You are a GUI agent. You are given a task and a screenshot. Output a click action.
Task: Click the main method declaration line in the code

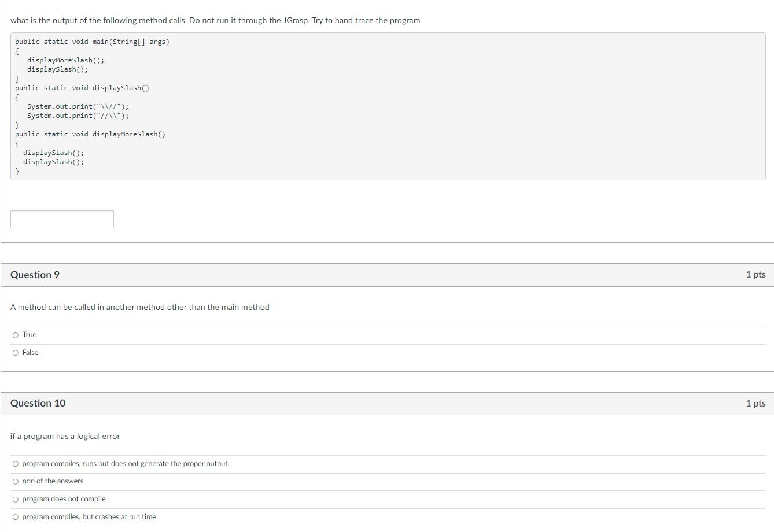coord(92,41)
